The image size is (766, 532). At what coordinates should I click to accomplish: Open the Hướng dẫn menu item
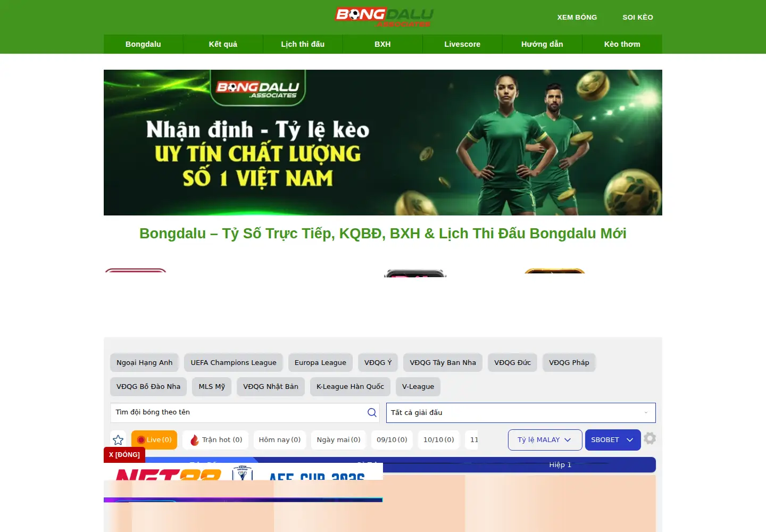pos(542,44)
